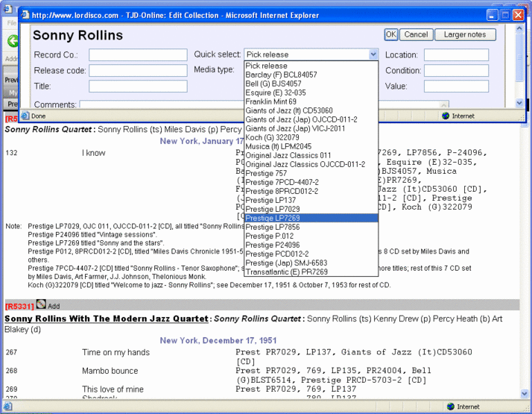Viewport: 532px width, 414px height.
Task: Click main page scrollbar down arrow
Action: point(524,394)
